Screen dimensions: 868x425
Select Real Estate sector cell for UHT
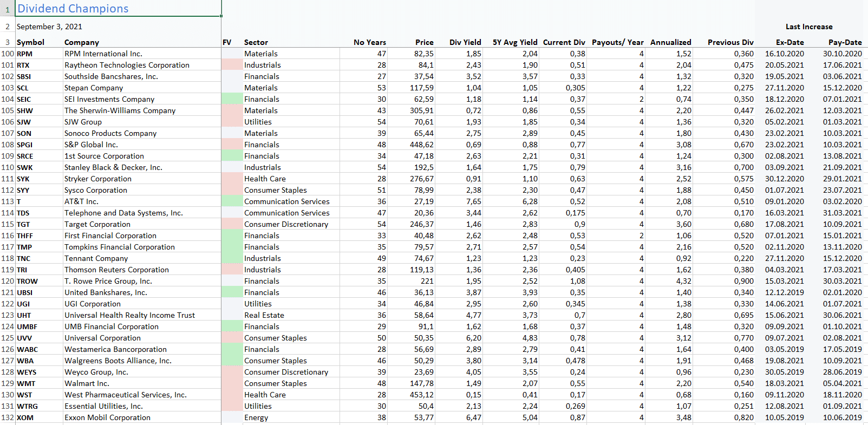[x=264, y=315]
